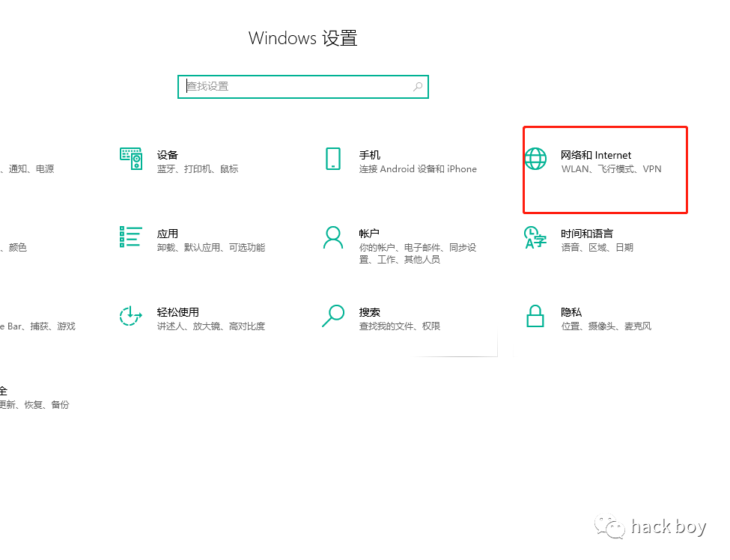Click the text 讲述人、放大镜、高对比度
Screen dimensions: 730x560
211,326
